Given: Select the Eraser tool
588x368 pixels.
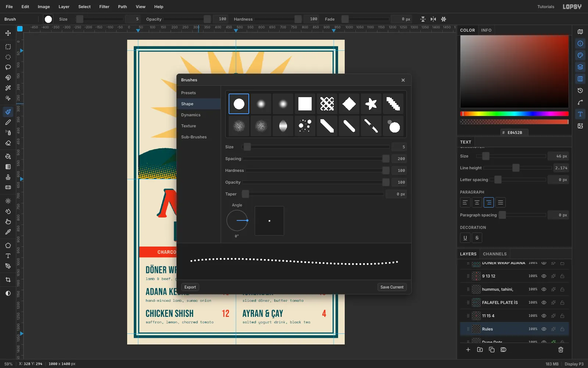Looking at the screenshot, I should 8,143.
